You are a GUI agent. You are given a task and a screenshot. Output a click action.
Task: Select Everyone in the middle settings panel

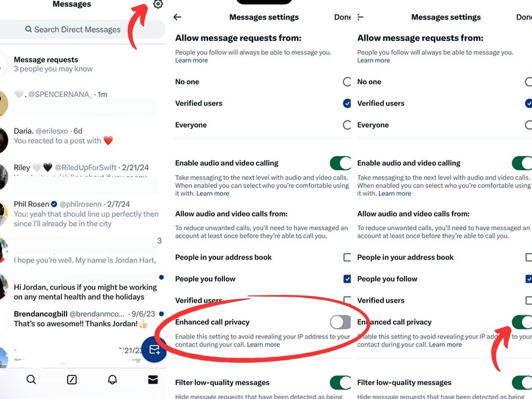[x=347, y=124]
